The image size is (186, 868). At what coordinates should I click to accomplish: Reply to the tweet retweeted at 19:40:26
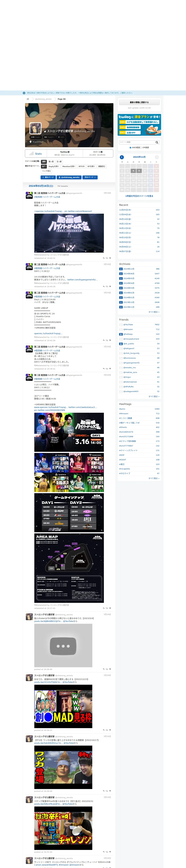pos(104,340)
